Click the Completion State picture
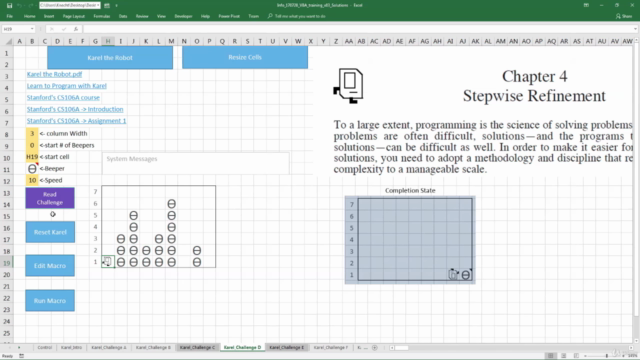This screenshot has width=640, height=360. (410, 240)
